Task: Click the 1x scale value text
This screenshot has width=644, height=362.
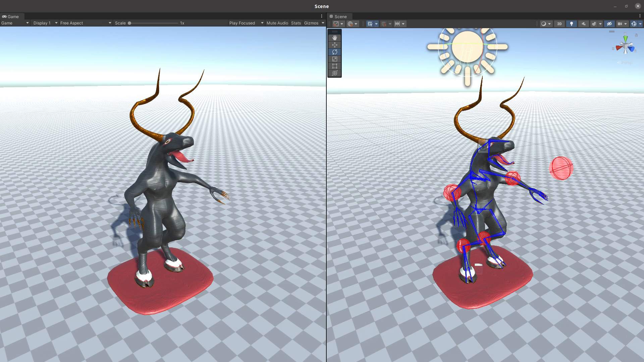Action: click(x=182, y=23)
